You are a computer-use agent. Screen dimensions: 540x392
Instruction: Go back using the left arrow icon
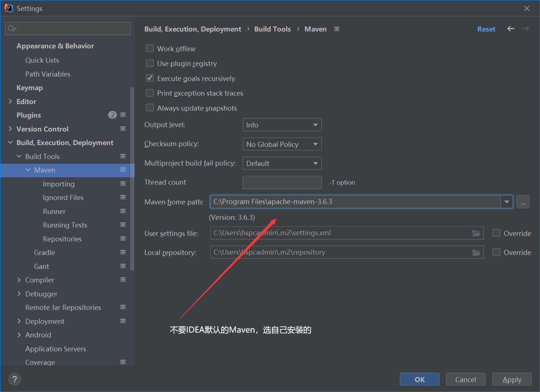click(x=511, y=29)
